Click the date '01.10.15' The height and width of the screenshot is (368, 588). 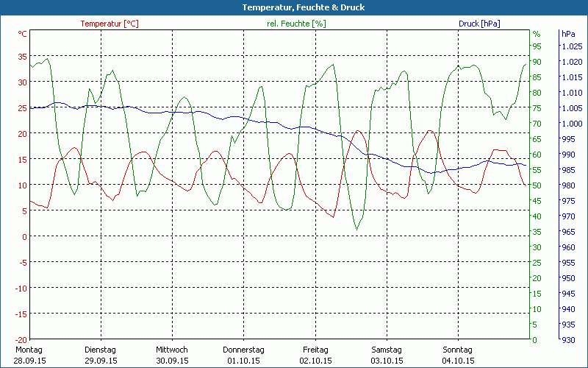click(x=244, y=361)
